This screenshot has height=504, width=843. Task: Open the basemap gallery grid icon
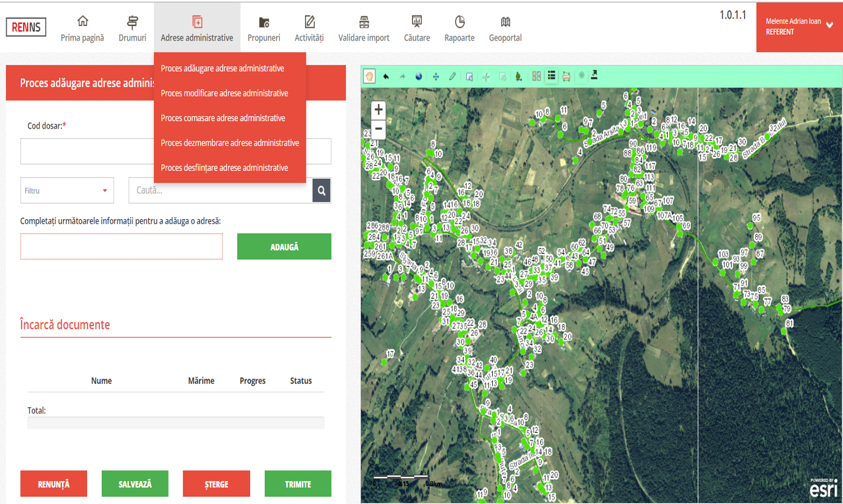point(537,76)
